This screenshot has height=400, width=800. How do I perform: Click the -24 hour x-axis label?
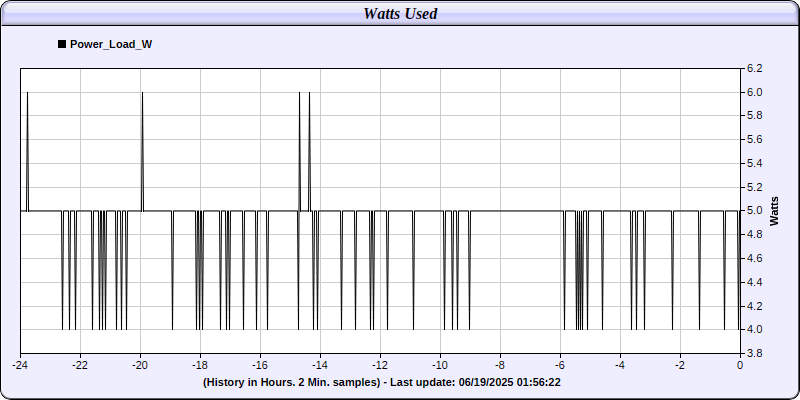click(20, 365)
